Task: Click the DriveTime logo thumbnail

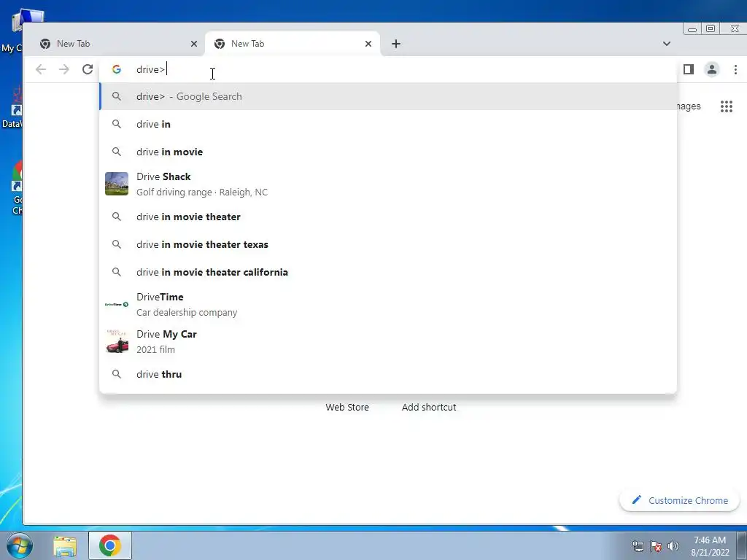Action: pos(117,304)
